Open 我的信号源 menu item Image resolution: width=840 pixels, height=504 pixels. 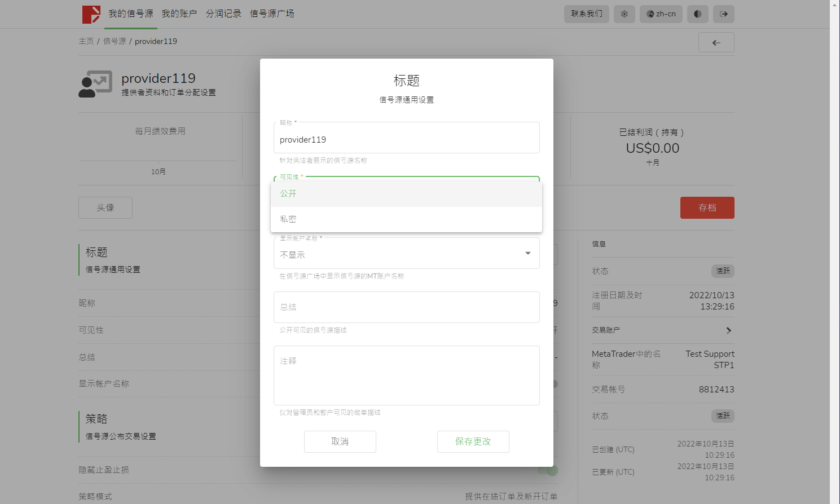pos(131,14)
